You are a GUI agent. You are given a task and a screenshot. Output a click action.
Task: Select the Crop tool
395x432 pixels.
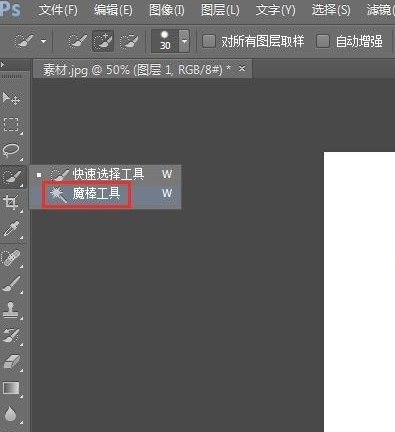pos(11,203)
